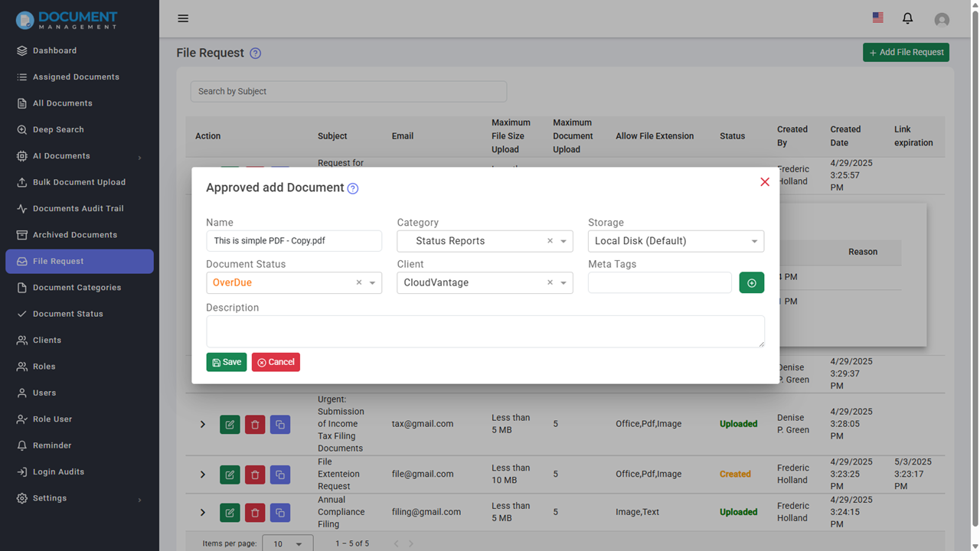Click the Description text area
Screen dimensions: 980x551
coord(485,331)
